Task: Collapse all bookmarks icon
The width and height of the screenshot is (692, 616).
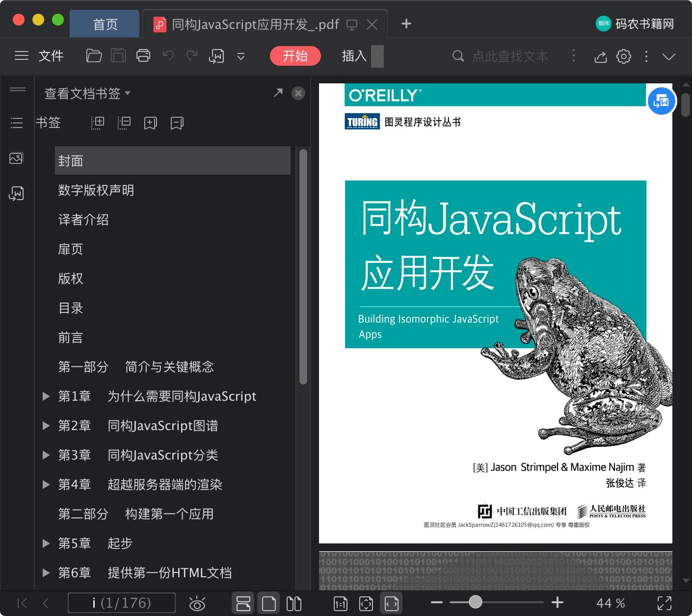Action: point(124,123)
